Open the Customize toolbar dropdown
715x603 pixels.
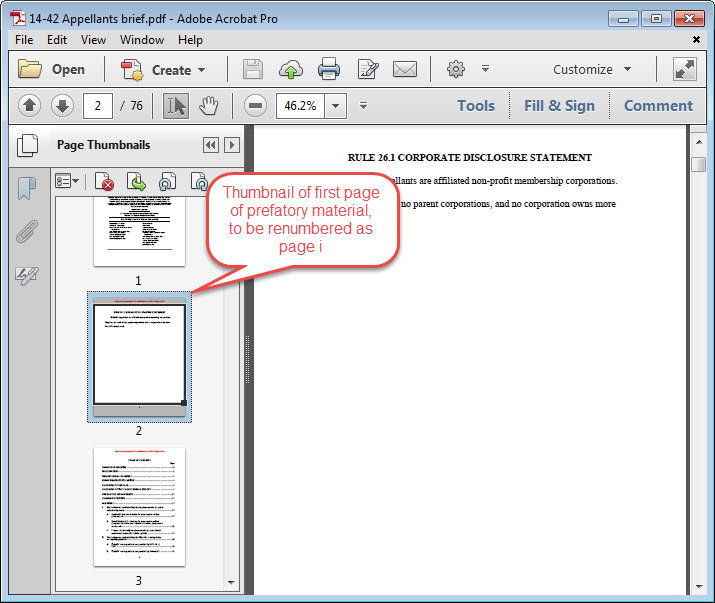coord(592,69)
